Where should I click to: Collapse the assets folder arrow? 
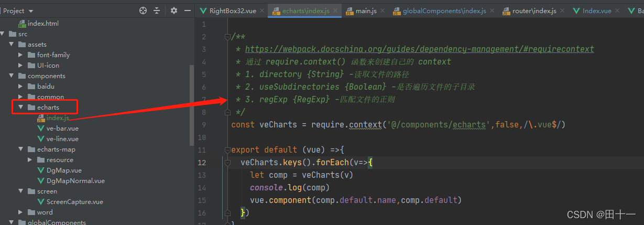[11, 45]
